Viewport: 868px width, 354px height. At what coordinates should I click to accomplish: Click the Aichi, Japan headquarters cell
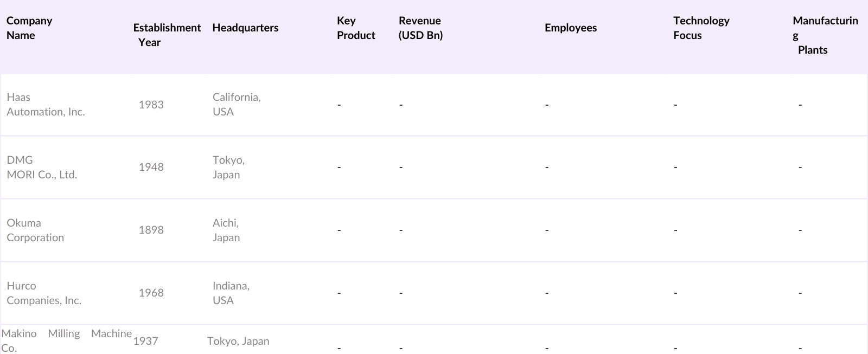point(226,230)
